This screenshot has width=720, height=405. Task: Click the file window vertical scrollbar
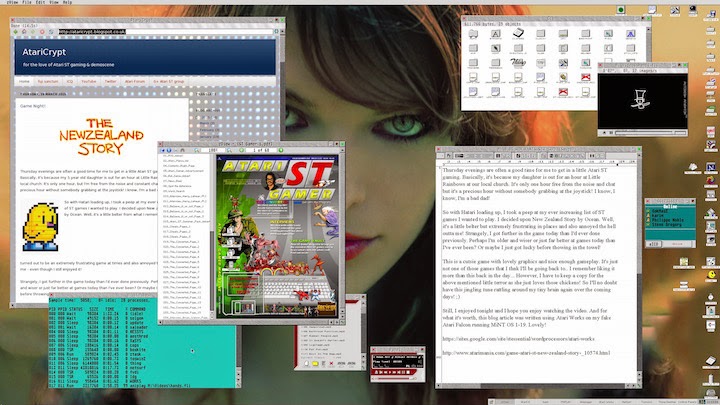(x=648, y=44)
